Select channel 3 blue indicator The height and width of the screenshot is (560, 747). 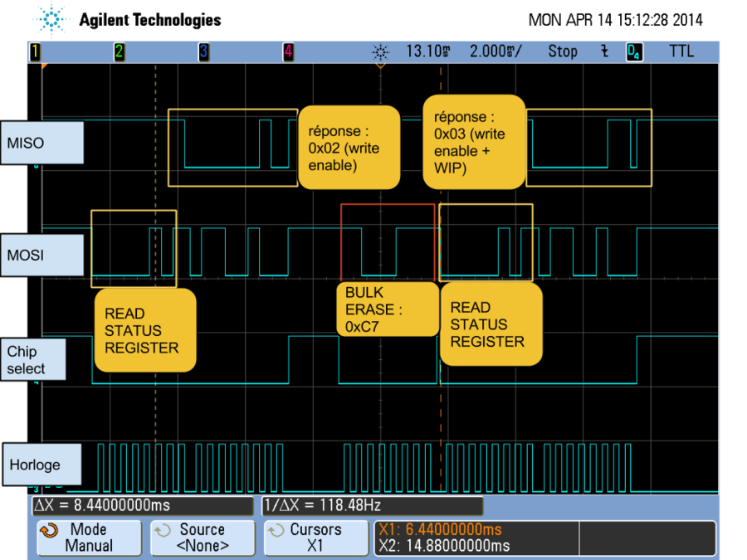tap(203, 52)
